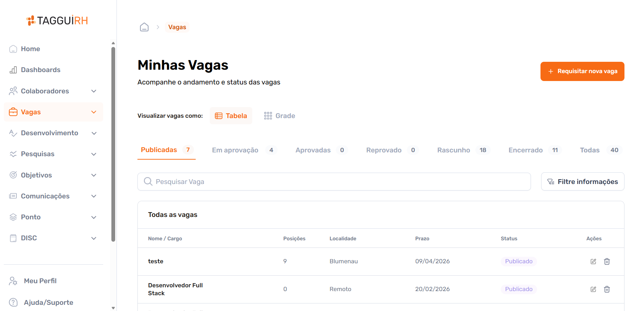Click the Objetivos target icon
The image size is (644, 311).
tap(13, 175)
